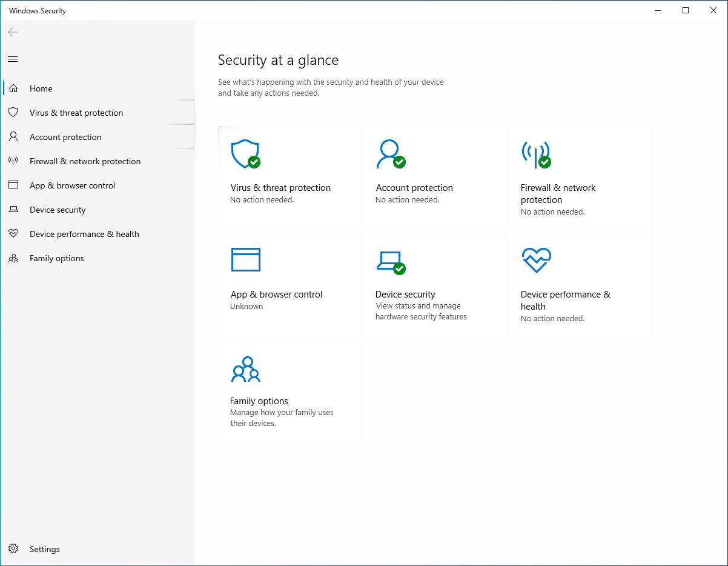Click "View status and manage hardware security features"
Screen dimensions: 728x566
[x=421, y=311]
